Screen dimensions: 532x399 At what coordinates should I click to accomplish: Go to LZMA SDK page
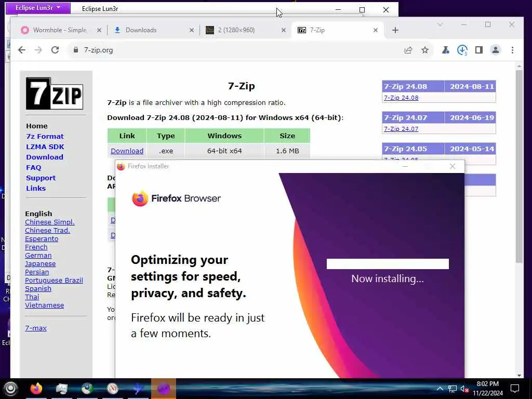tap(45, 147)
